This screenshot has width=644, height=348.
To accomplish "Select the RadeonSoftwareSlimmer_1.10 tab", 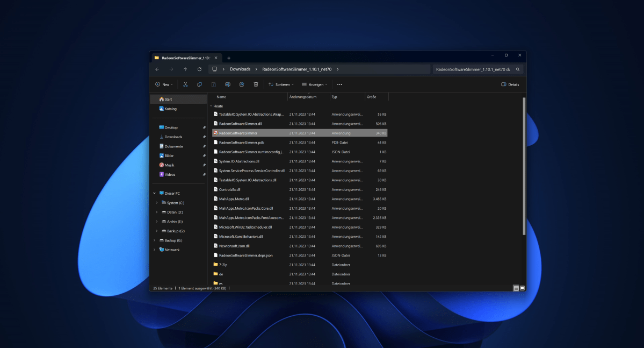I will (x=186, y=58).
